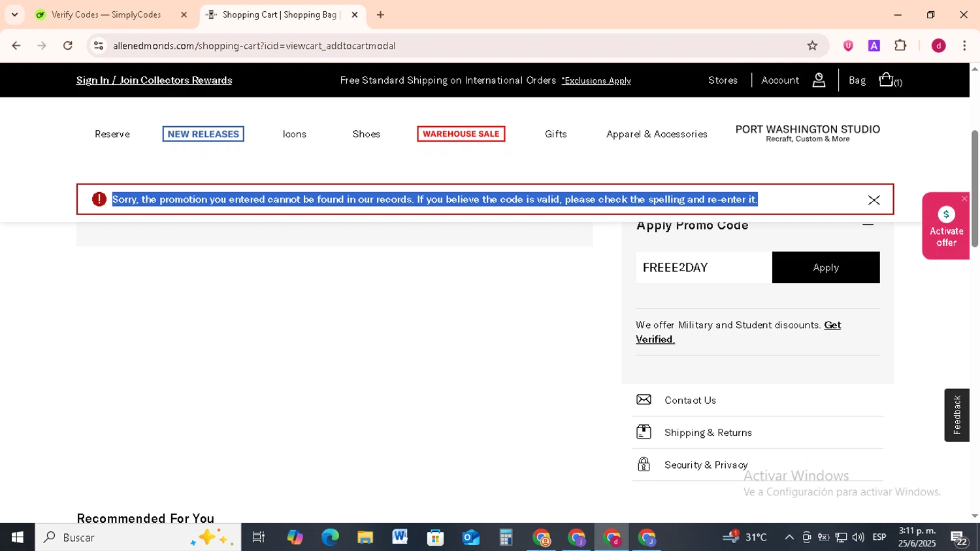Close the Verify Codes tab
The width and height of the screenshot is (980, 551).
184,14
